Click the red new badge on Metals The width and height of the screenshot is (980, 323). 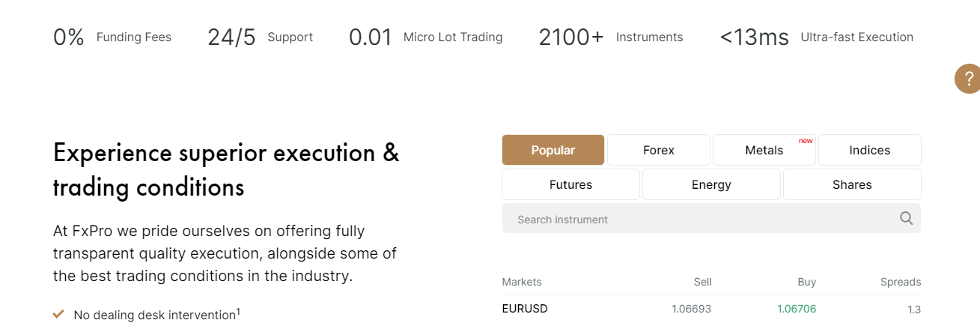pyautogui.click(x=806, y=141)
